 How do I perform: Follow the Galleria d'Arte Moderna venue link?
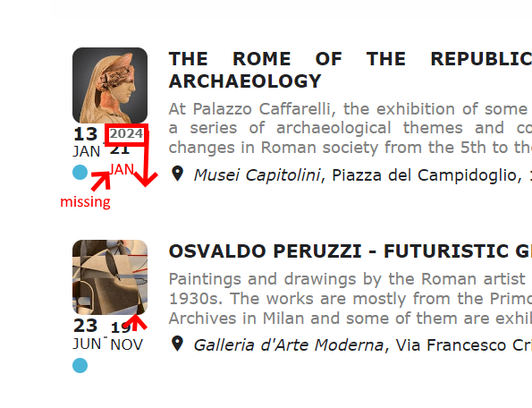point(289,345)
